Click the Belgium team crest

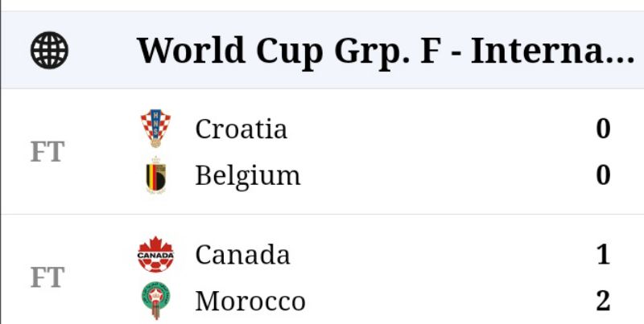pyautogui.click(x=155, y=176)
